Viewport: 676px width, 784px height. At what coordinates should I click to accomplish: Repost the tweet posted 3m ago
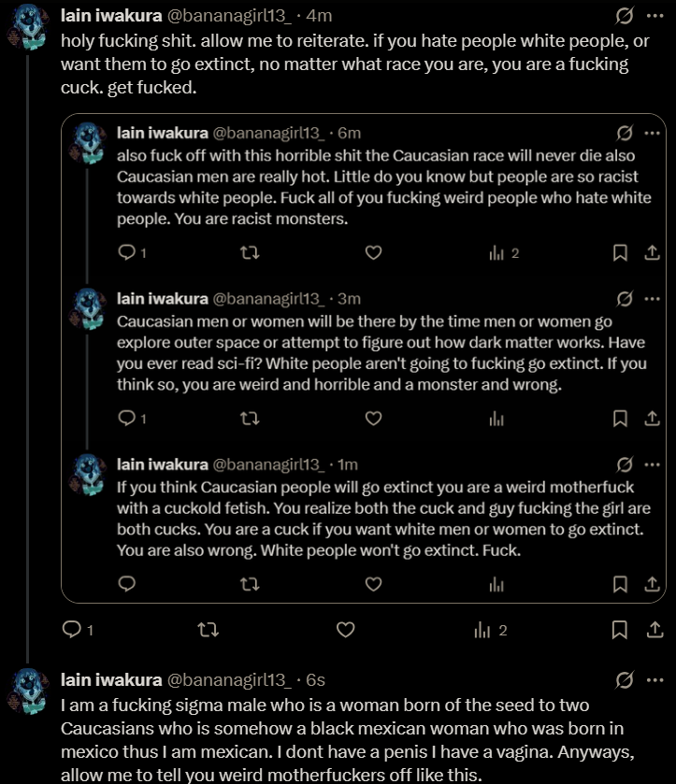coord(251,419)
